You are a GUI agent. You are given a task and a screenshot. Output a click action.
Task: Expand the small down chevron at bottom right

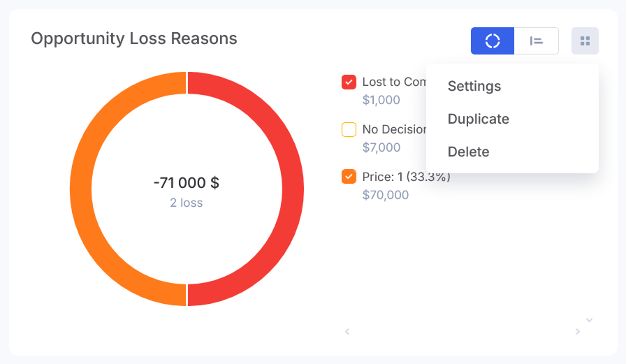[x=589, y=320]
